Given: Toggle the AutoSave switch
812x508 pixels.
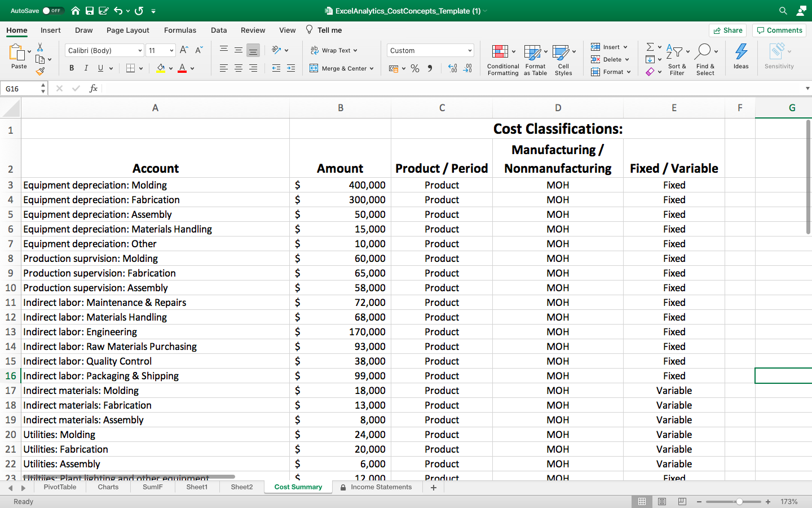Looking at the screenshot, I should pos(52,11).
